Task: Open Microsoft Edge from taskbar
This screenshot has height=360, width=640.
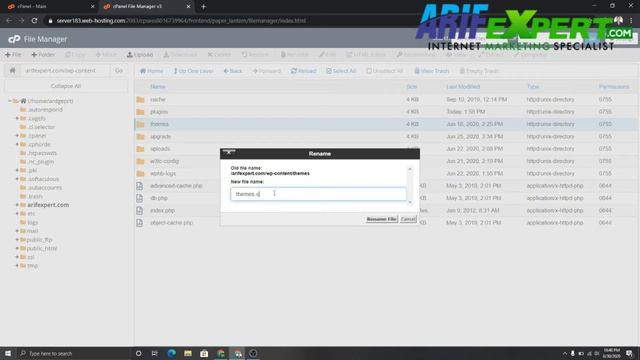Action: click(171, 353)
